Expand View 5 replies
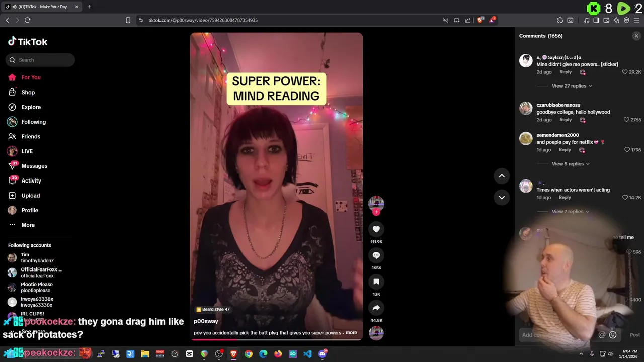The height and width of the screenshot is (362, 644). tap(571, 164)
